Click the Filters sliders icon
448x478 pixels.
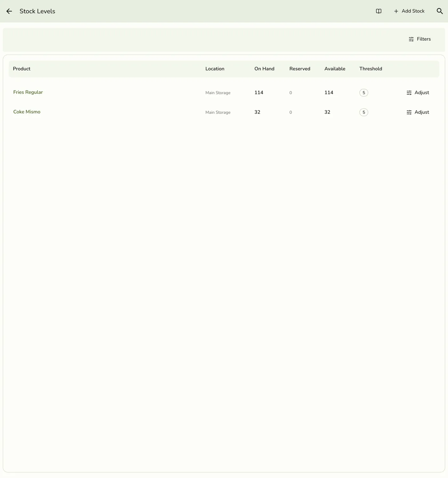[411, 39]
